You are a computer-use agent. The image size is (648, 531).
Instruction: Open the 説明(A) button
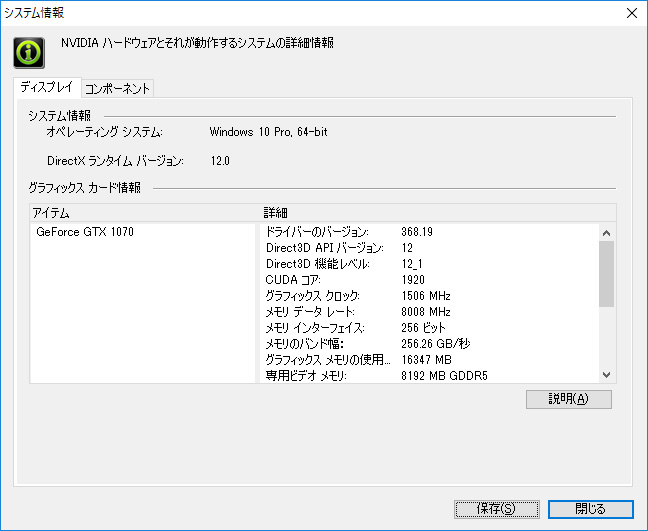click(x=569, y=399)
